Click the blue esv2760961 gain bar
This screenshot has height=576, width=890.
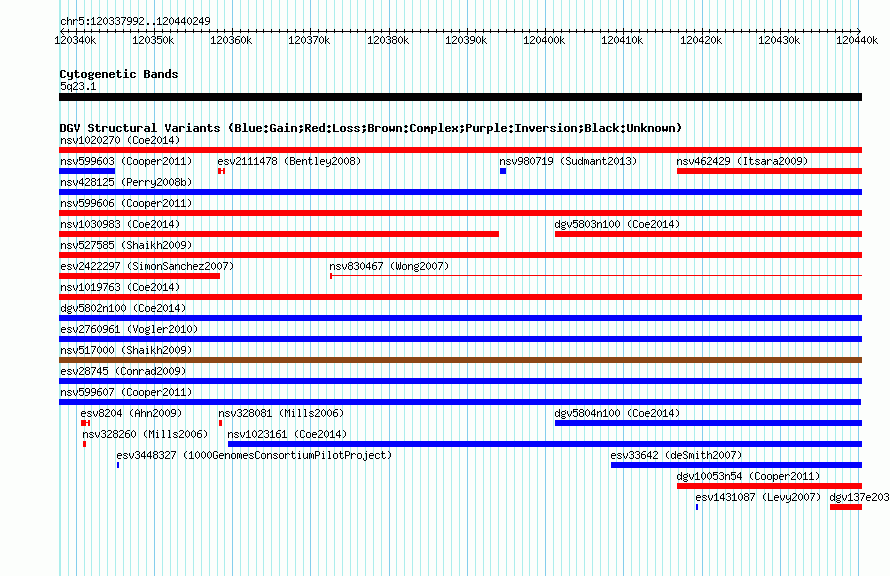[x=460, y=339]
